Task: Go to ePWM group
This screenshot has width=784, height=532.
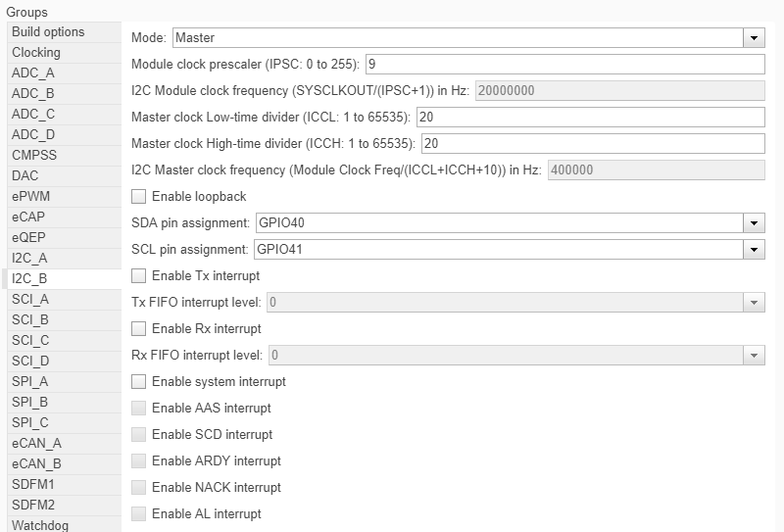Action: 29,197
